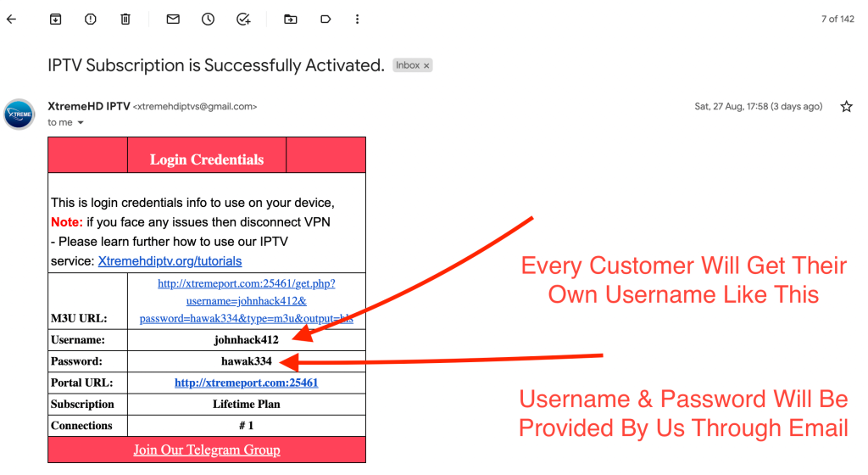Viewport: 868px width, 475px height.
Task: Click Join Our Telegram Group link
Action: pyautogui.click(x=207, y=450)
